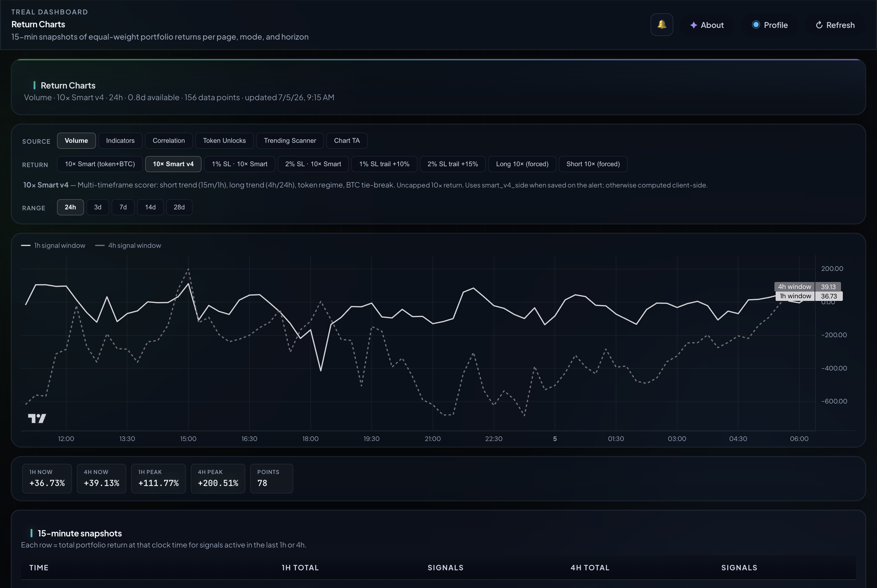
Task: Set range to 7d
Action: point(123,207)
